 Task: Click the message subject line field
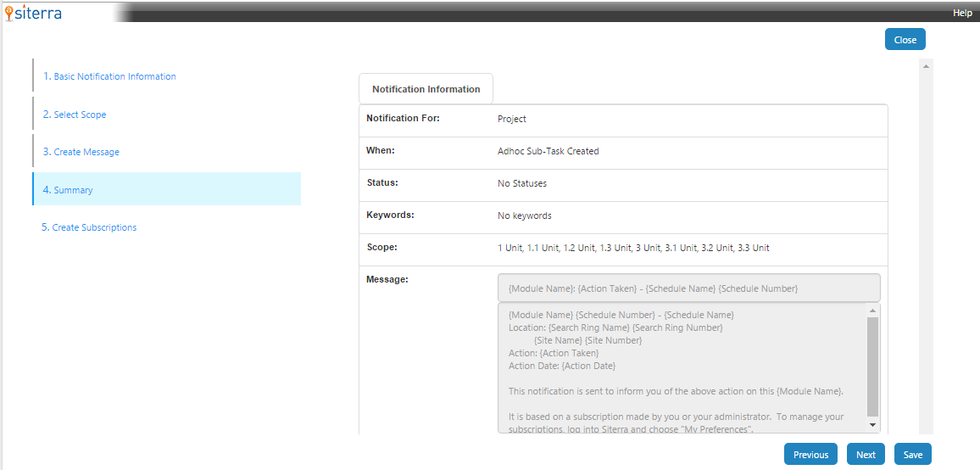pos(688,288)
